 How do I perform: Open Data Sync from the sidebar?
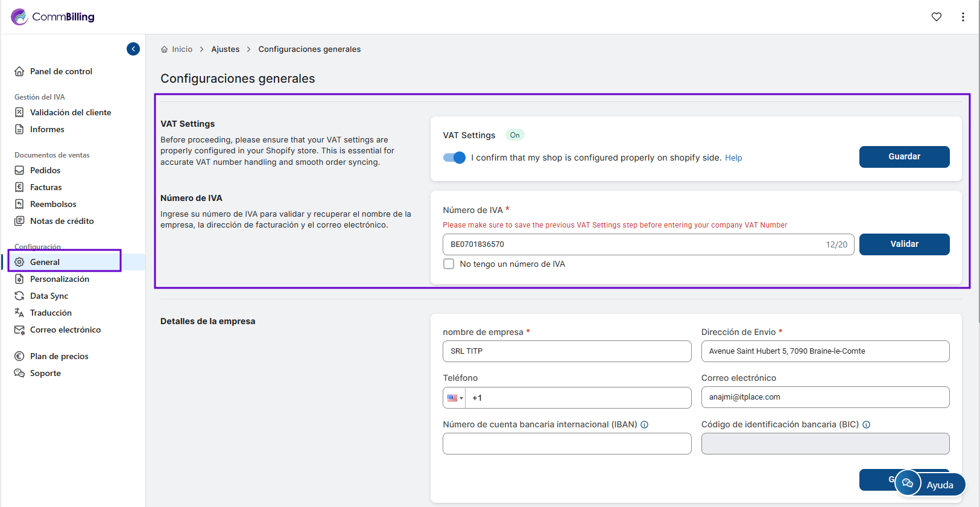[49, 296]
